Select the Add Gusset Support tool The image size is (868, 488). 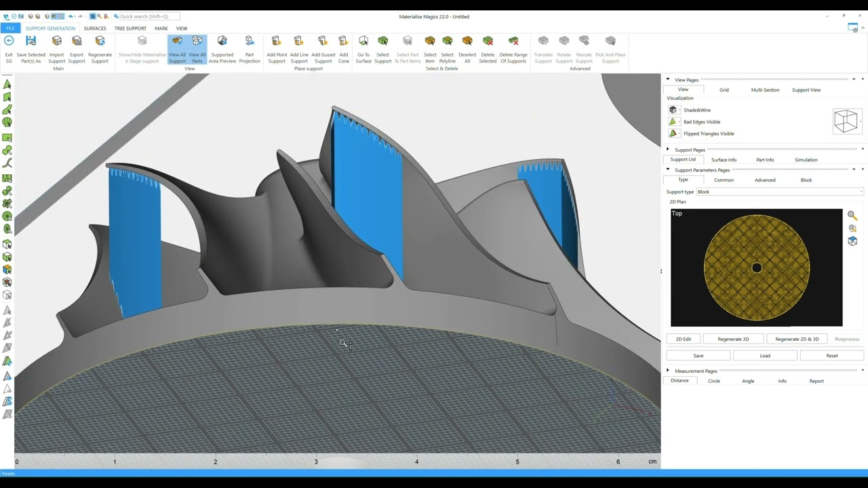tap(323, 50)
